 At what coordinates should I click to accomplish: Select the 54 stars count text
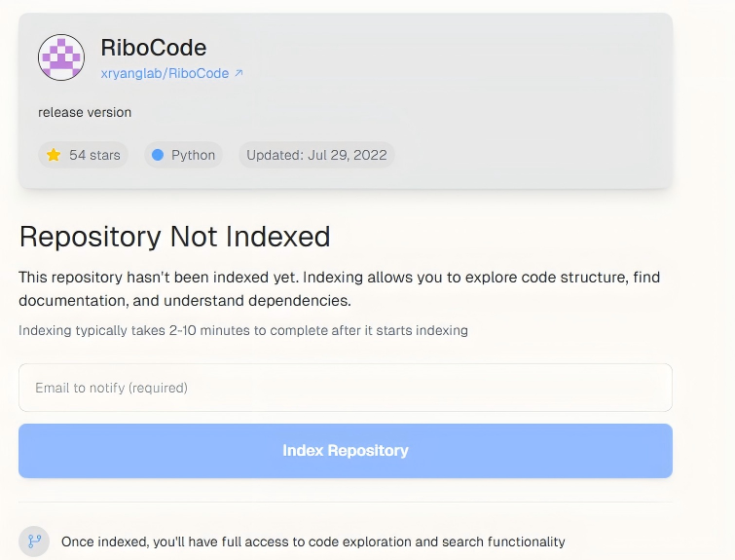point(94,155)
